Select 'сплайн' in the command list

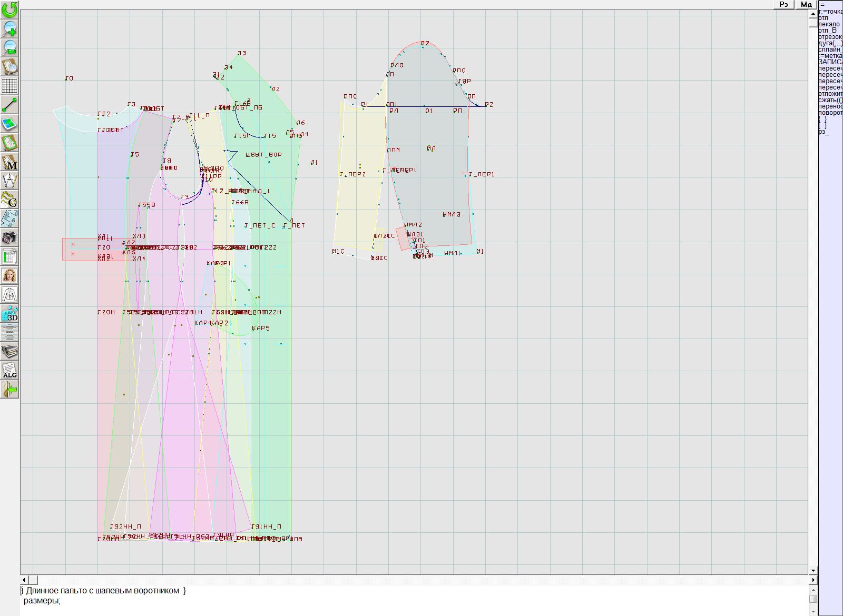(830, 49)
